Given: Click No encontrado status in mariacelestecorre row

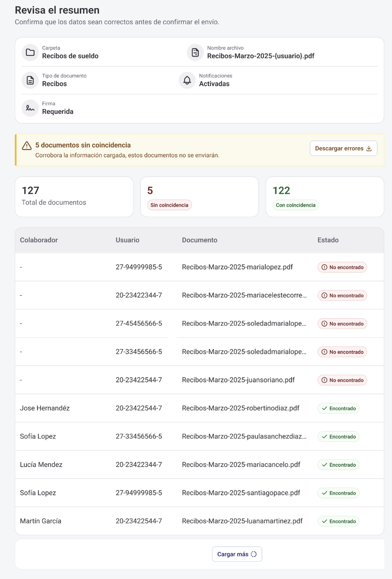Looking at the screenshot, I should coord(342,295).
